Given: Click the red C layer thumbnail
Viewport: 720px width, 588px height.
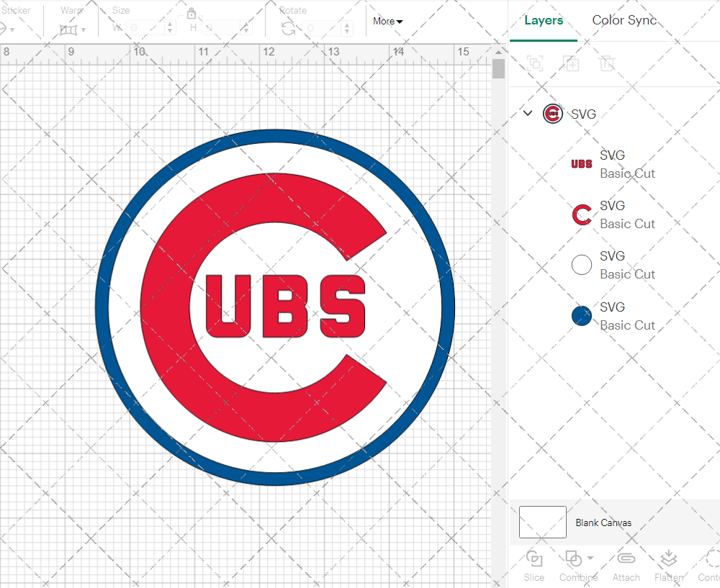Looking at the screenshot, I should coord(581,214).
